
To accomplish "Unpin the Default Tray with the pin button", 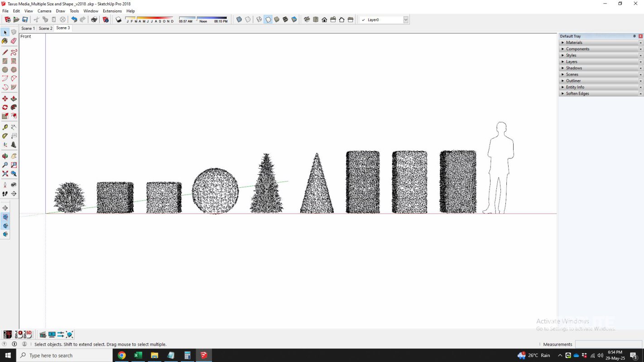I will (634, 36).
